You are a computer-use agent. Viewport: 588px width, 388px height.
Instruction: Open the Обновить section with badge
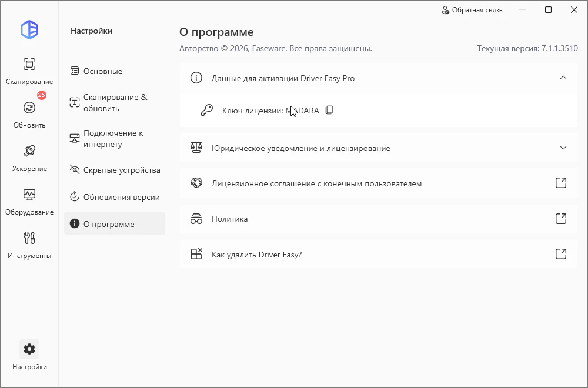pyautogui.click(x=29, y=113)
